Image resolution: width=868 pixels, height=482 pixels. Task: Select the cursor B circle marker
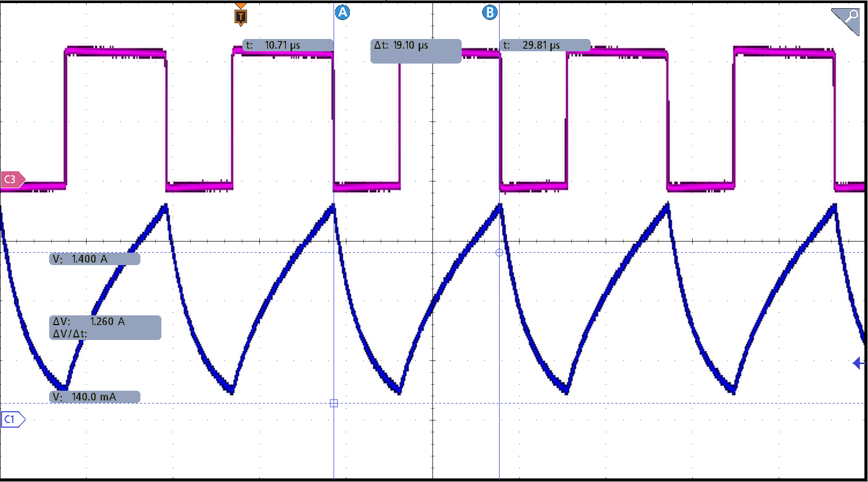490,12
